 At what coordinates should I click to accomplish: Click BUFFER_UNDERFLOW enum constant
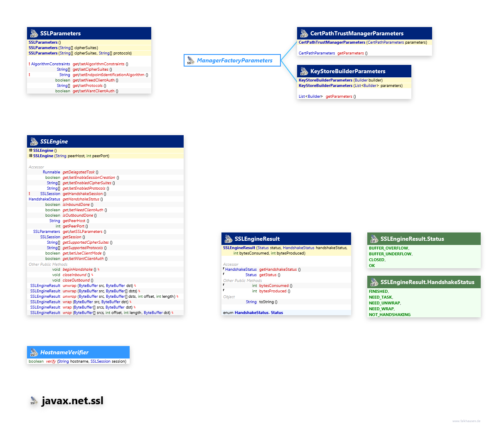391,254
